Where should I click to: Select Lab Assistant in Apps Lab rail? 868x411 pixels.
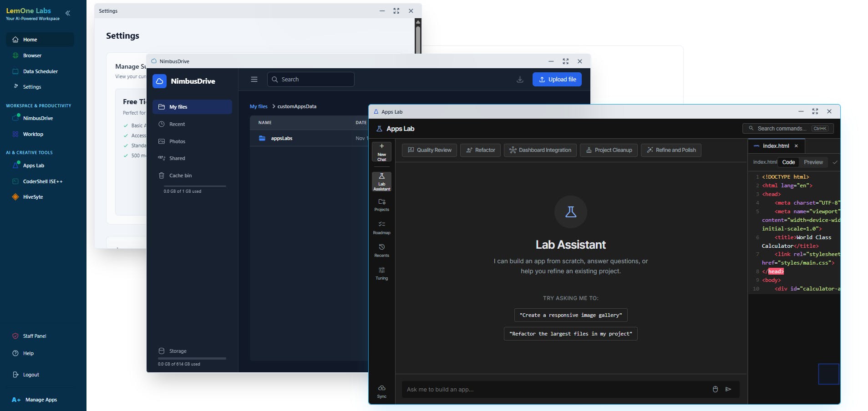coord(381,182)
